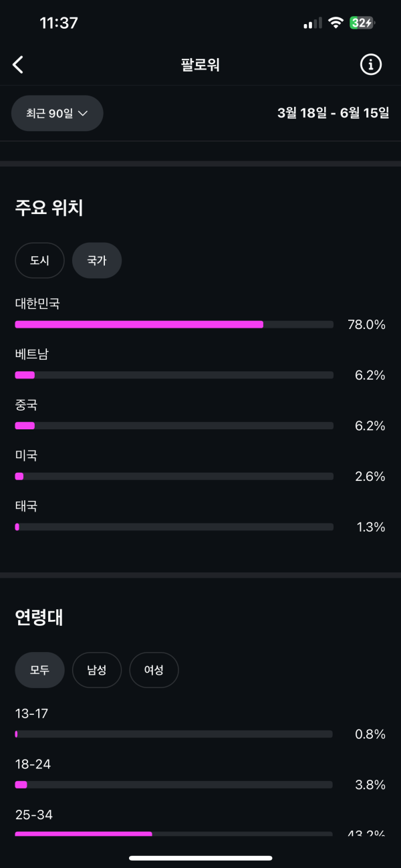Tap the 대한민국 progress bar
This screenshot has width=401, height=868.
pyautogui.click(x=174, y=324)
